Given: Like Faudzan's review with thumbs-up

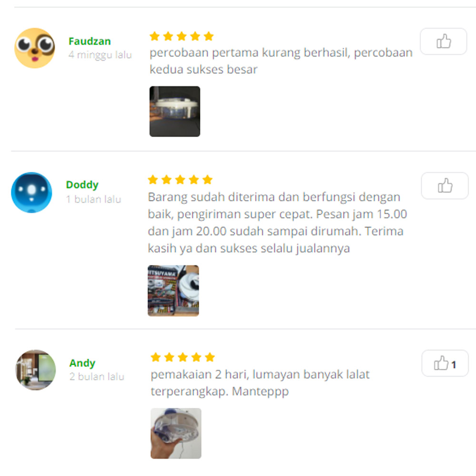Looking at the screenshot, I should pyautogui.click(x=443, y=41).
